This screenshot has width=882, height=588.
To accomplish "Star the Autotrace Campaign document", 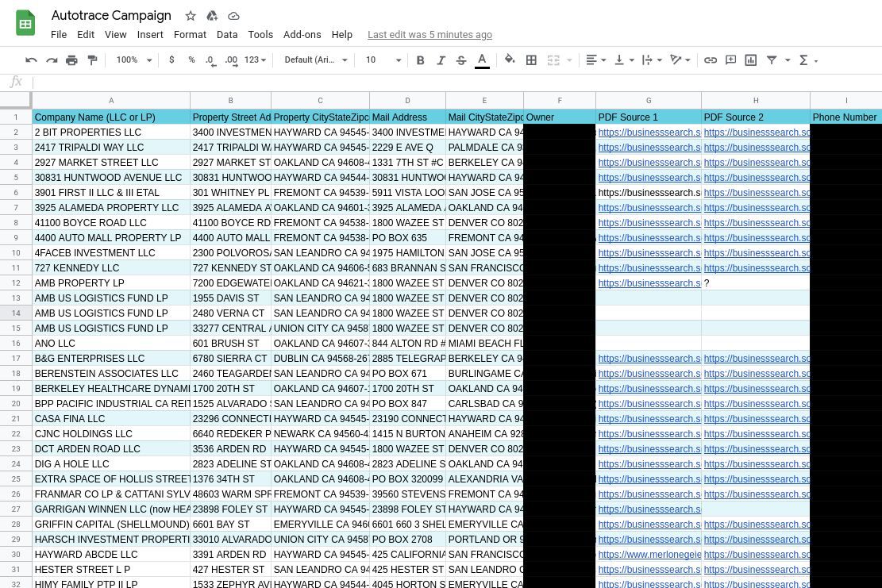I will 191,16.
